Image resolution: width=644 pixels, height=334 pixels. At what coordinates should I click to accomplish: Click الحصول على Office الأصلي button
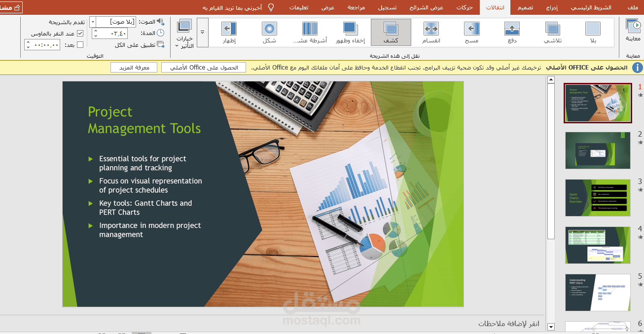click(x=204, y=68)
